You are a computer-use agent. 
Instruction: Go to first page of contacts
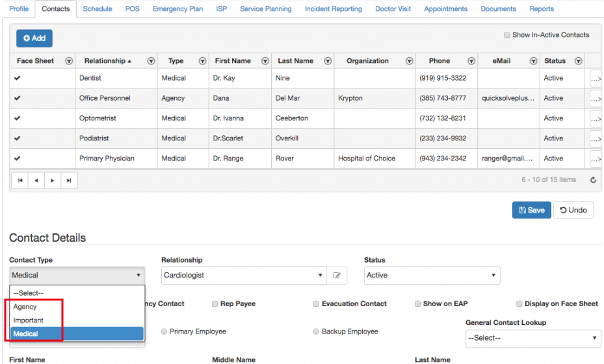20,180
